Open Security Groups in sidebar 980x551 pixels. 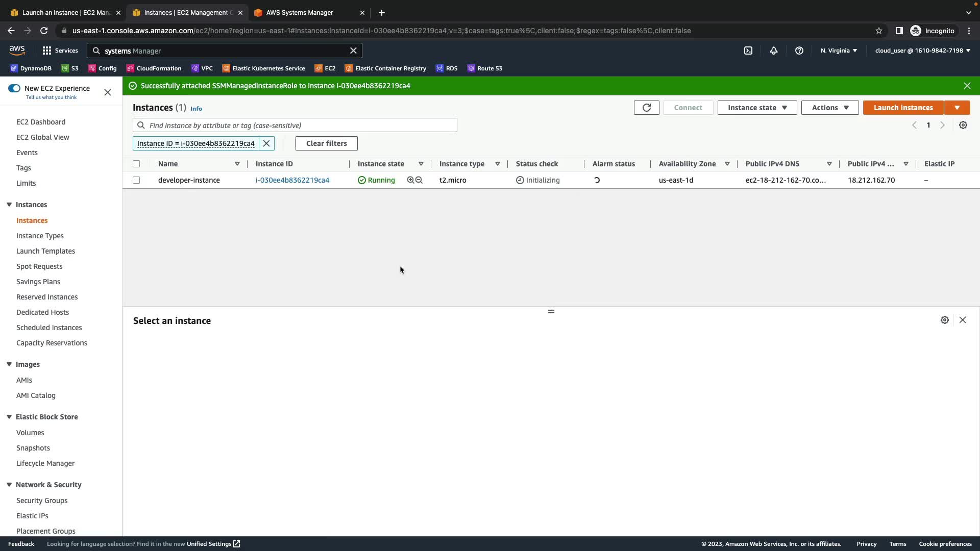pos(42,500)
